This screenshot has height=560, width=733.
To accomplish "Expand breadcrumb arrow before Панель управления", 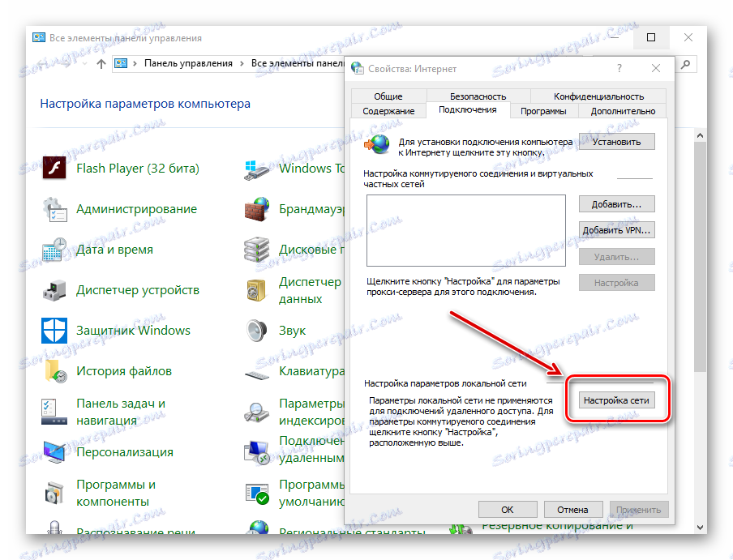I will pos(135,63).
